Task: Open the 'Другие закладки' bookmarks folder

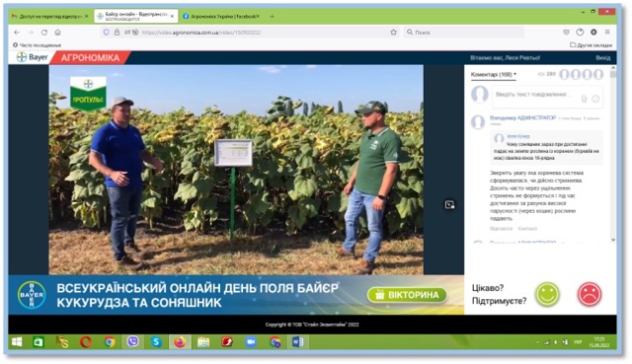Action: pyautogui.click(x=591, y=45)
